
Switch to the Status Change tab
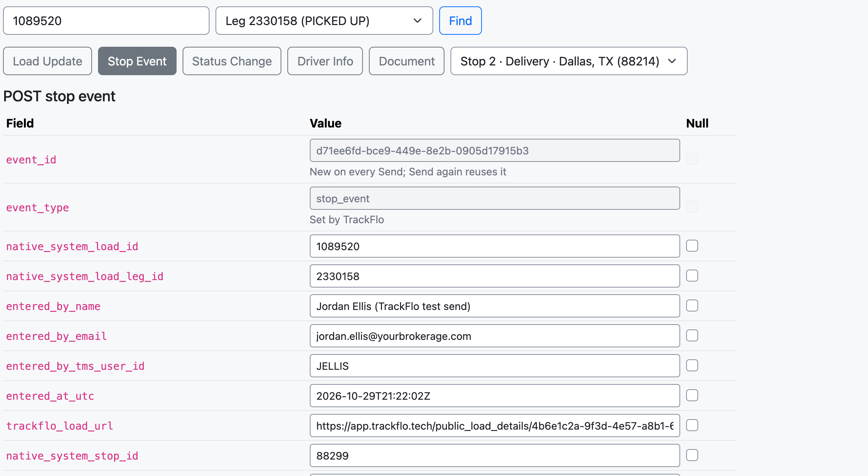click(232, 61)
